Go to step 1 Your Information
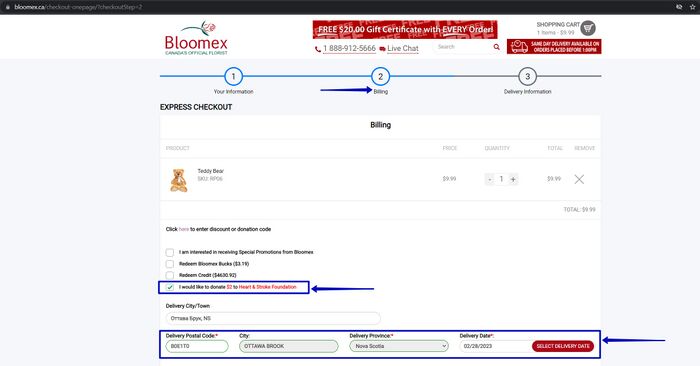700x366 pixels. tap(233, 76)
